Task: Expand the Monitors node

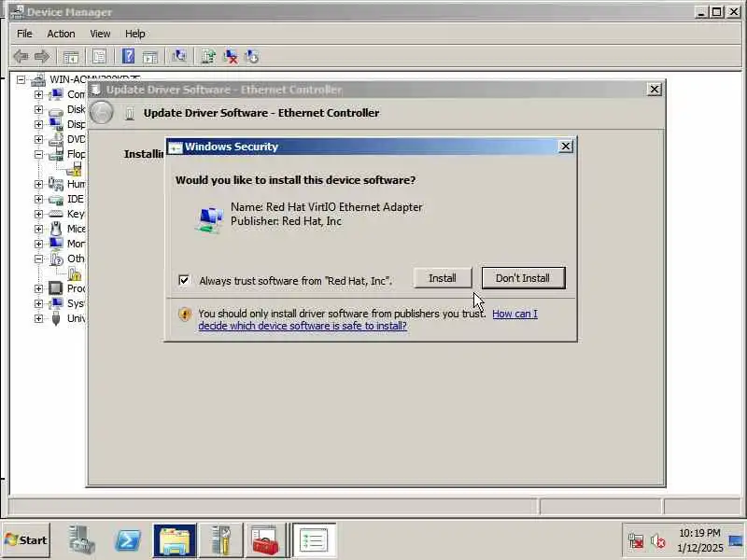Action: click(x=38, y=244)
